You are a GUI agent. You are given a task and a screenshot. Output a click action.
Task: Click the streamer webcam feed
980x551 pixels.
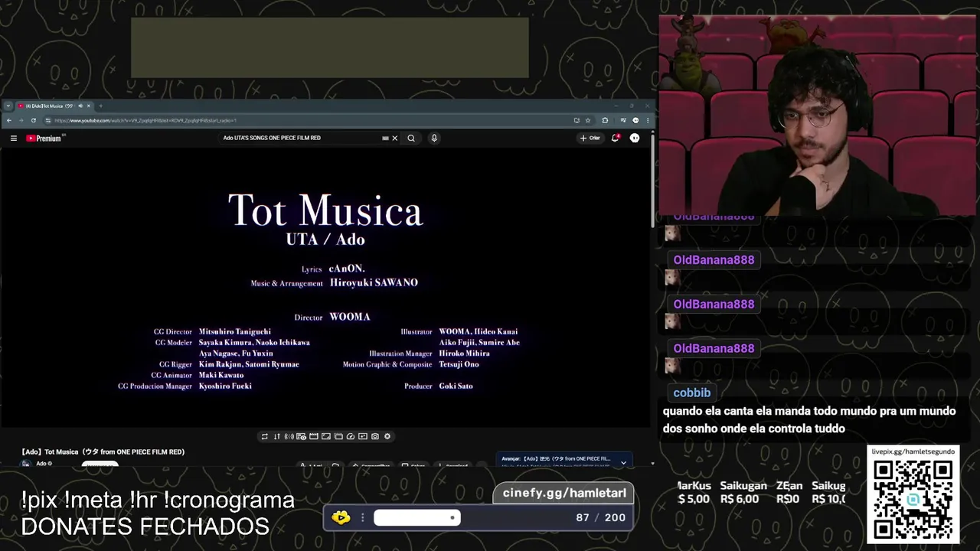click(817, 115)
